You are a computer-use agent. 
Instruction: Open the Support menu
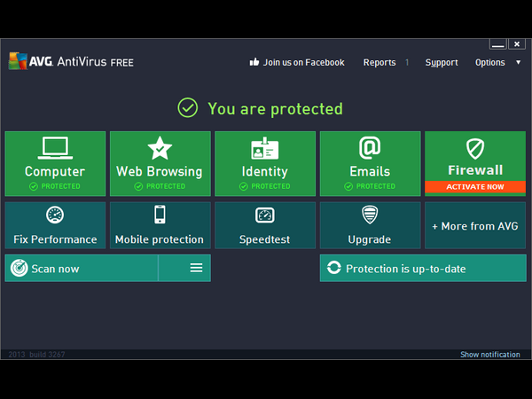pyautogui.click(x=442, y=63)
